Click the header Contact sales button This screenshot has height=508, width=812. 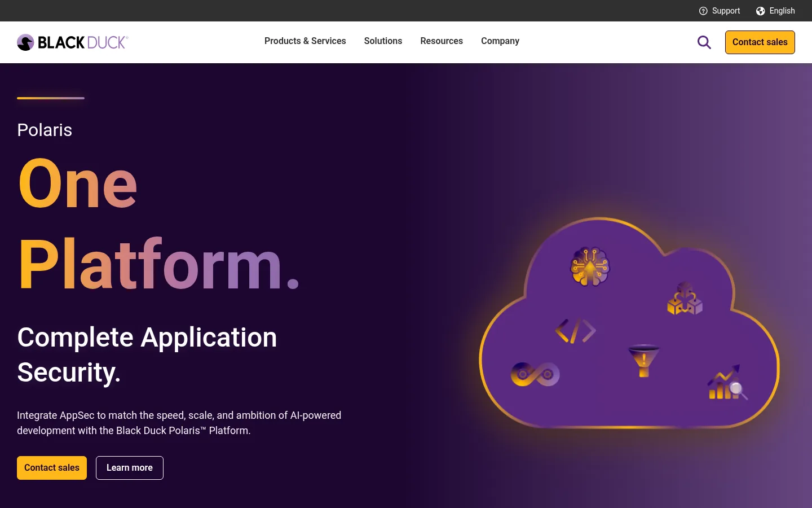760,42
